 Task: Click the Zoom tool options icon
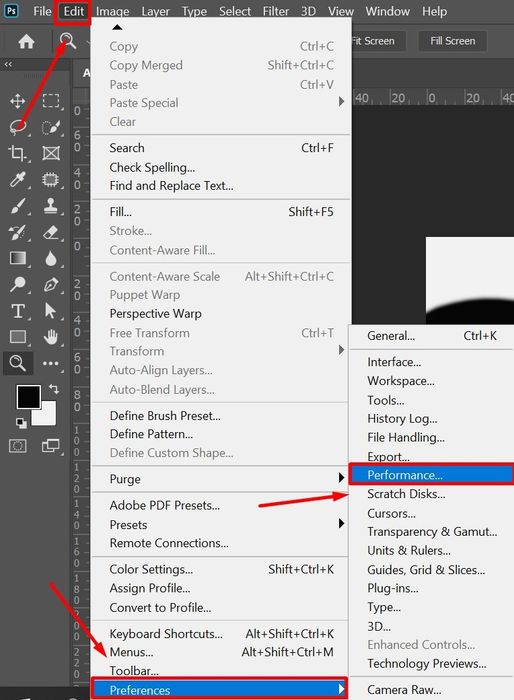[67, 41]
